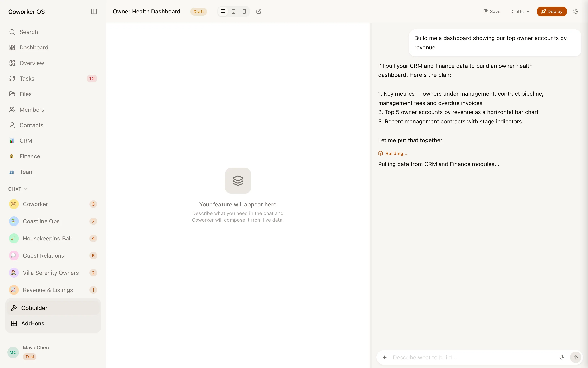This screenshot has height=368, width=588.
Task: Select Cobuilder in the sidebar
Action: click(53, 308)
